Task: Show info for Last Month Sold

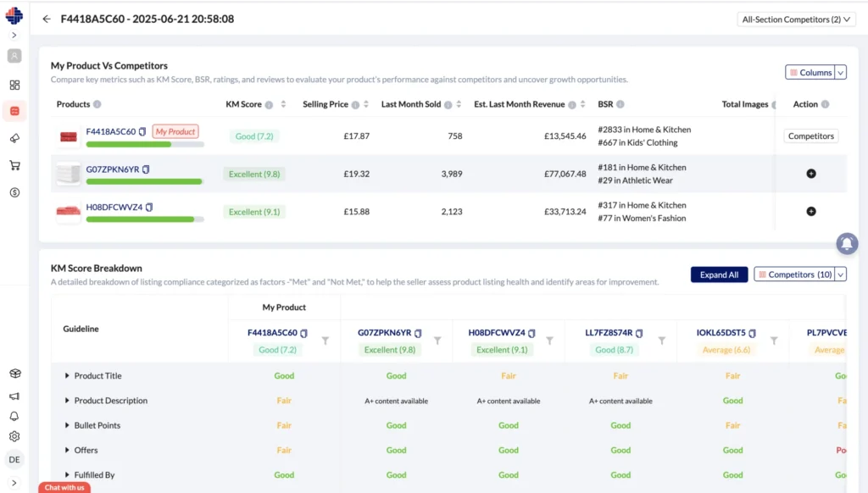Action: (448, 105)
